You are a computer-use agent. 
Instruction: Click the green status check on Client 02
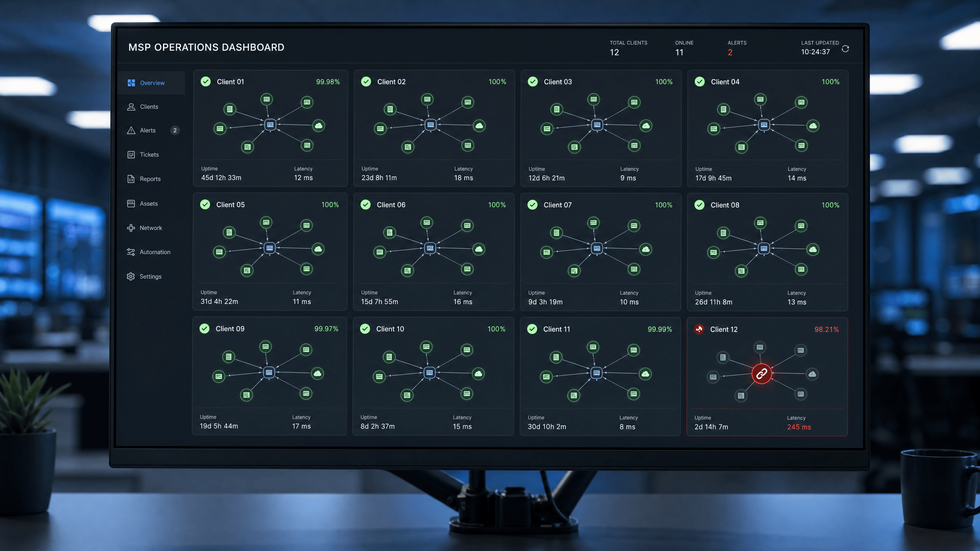pyautogui.click(x=366, y=82)
